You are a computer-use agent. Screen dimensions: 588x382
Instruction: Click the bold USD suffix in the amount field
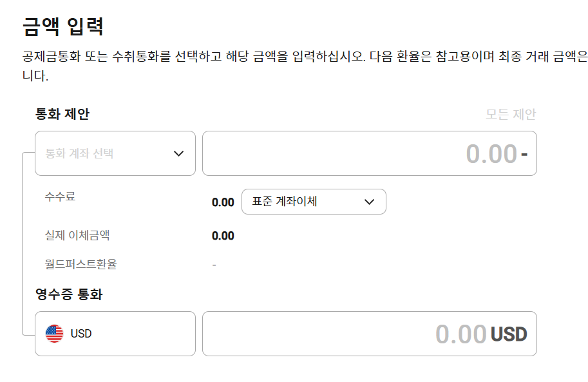point(509,334)
